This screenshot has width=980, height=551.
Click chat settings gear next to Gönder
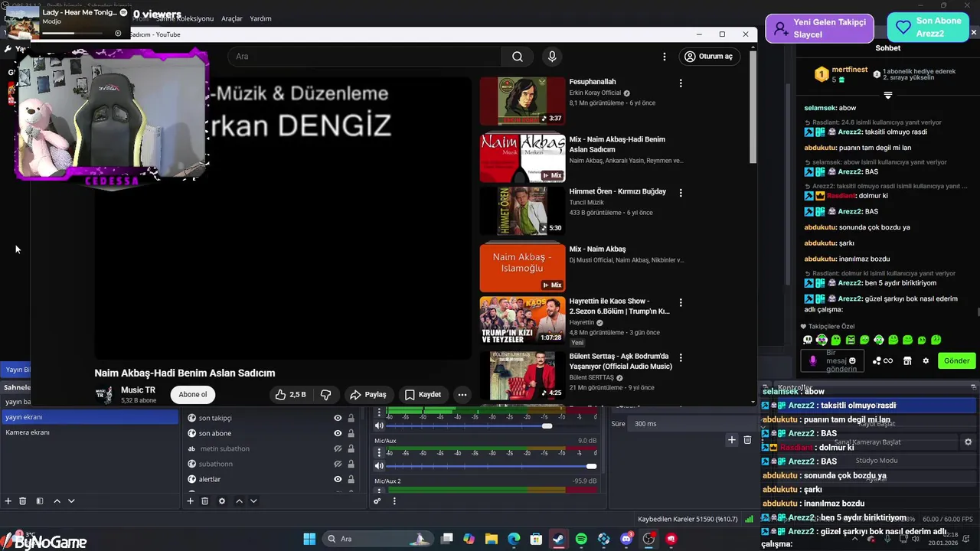[x=926, y=360]
